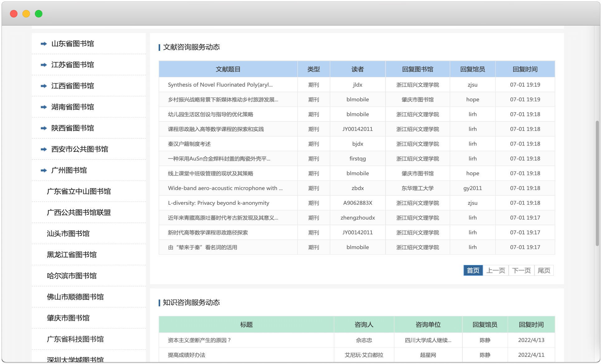This screenshot has height=364, width=602.
Task: Open the 广西公共图书馆联盟 link
Action: pyautogui.click(x=79, y=213)
